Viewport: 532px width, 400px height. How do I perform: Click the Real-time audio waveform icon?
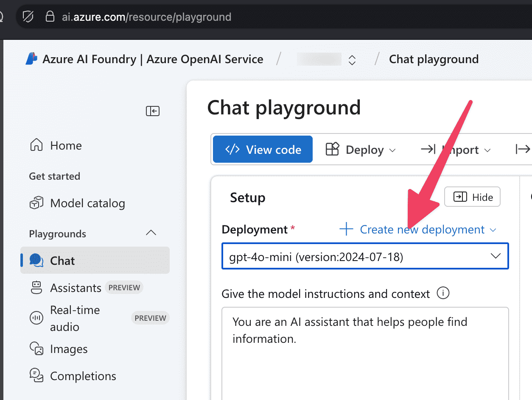coord(36,318)
